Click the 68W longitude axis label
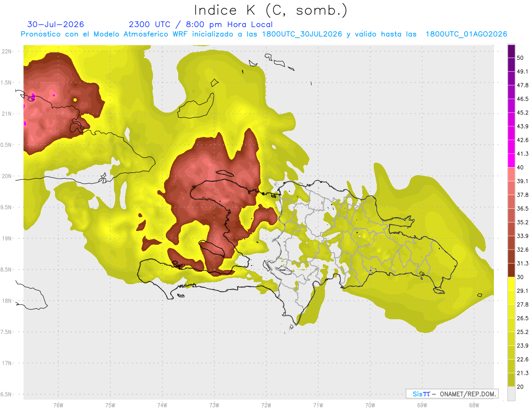The width and height of the screenshot is (532, 411). 474,405
